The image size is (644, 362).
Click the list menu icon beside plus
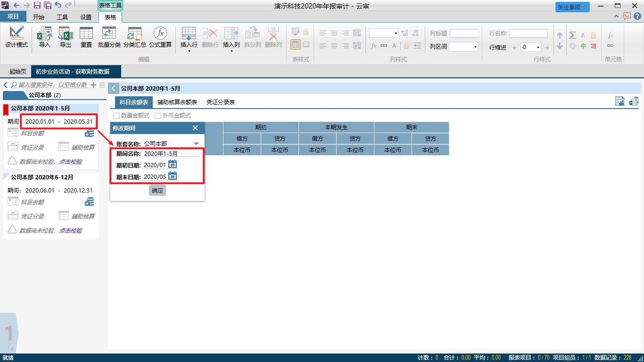pos(102,85)
